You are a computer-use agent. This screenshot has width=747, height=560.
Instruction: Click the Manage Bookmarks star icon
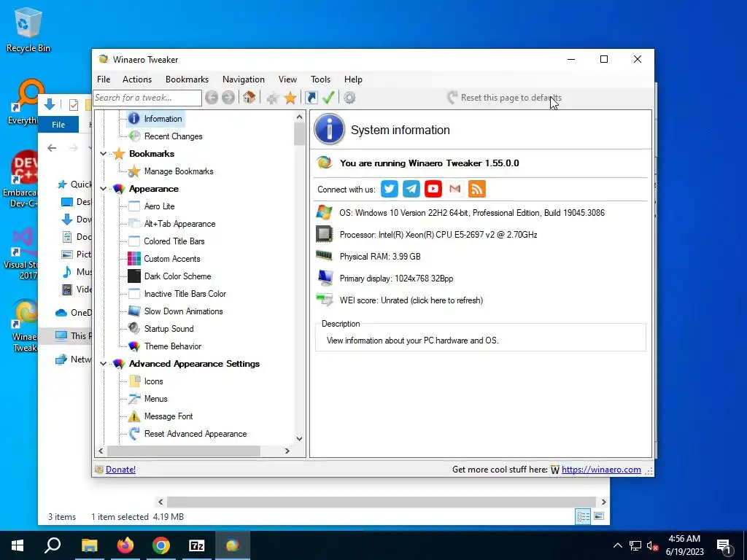pos(134,171)
